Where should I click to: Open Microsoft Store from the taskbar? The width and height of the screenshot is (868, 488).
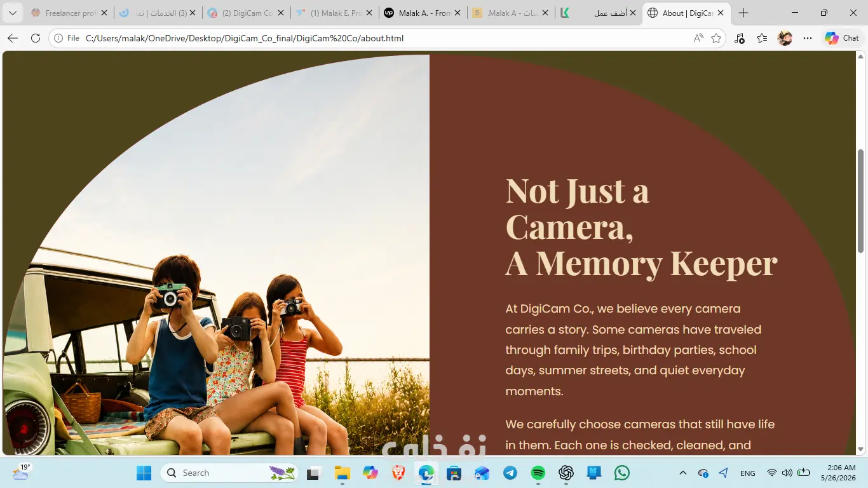point(454,473)
